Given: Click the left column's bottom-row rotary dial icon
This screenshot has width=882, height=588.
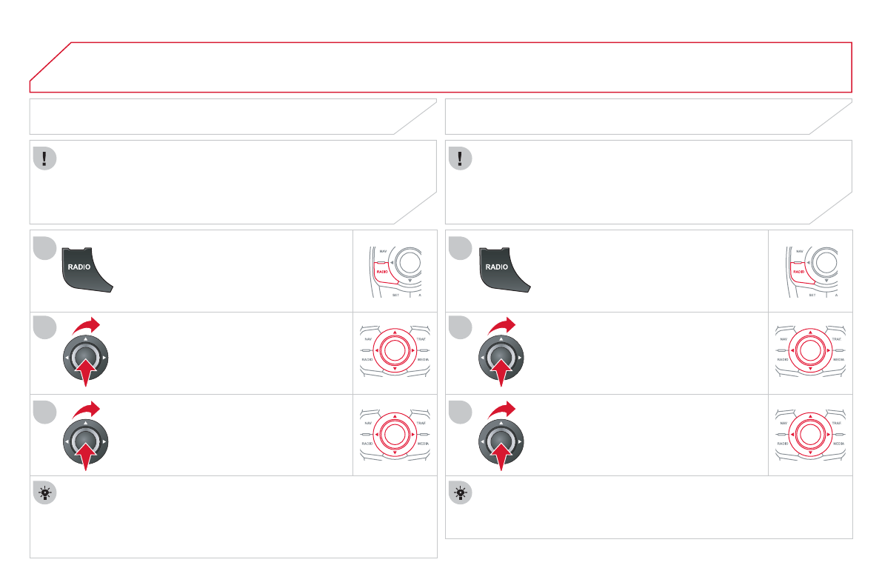Looking at the screenshot, I should pos(84,440).
